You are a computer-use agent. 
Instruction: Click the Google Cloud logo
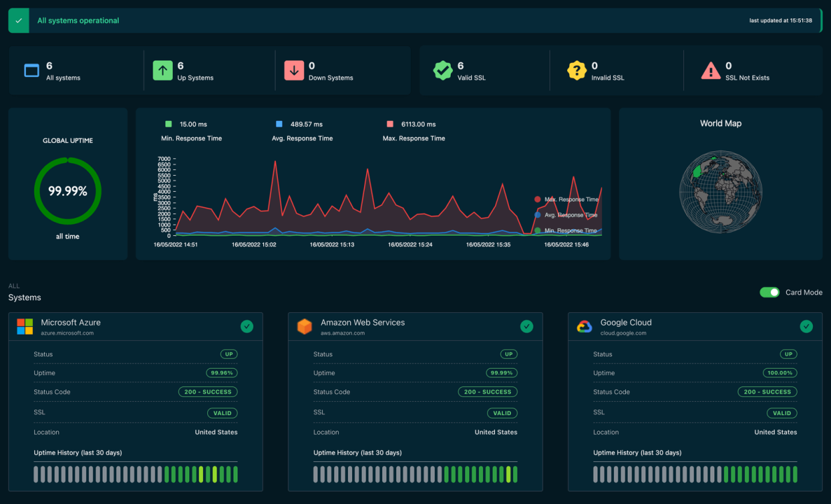[x=584, y=327]
